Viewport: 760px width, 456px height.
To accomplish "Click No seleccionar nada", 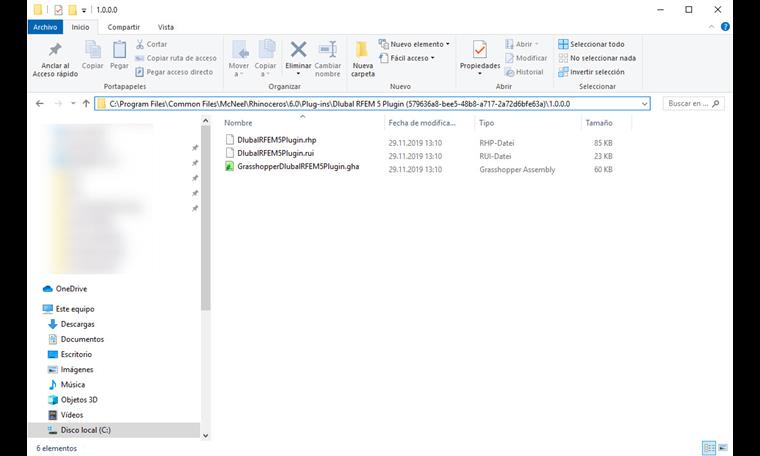I will [x=597, y=58].
